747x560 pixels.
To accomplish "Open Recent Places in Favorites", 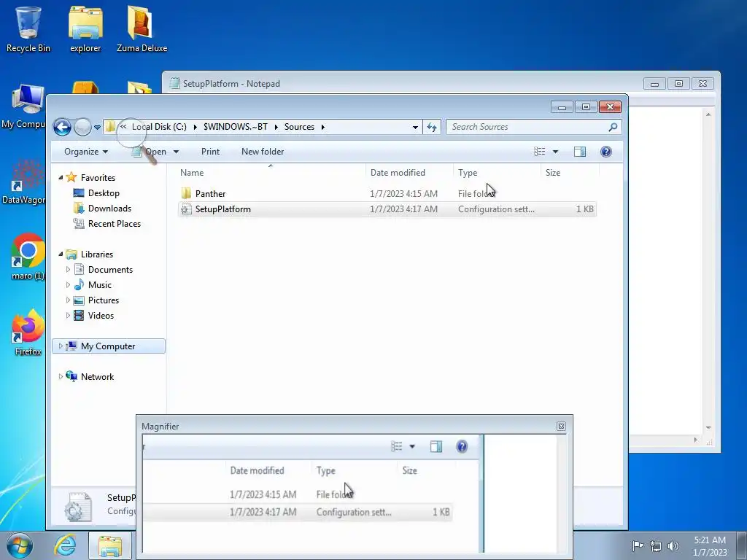I will (115, 223).
